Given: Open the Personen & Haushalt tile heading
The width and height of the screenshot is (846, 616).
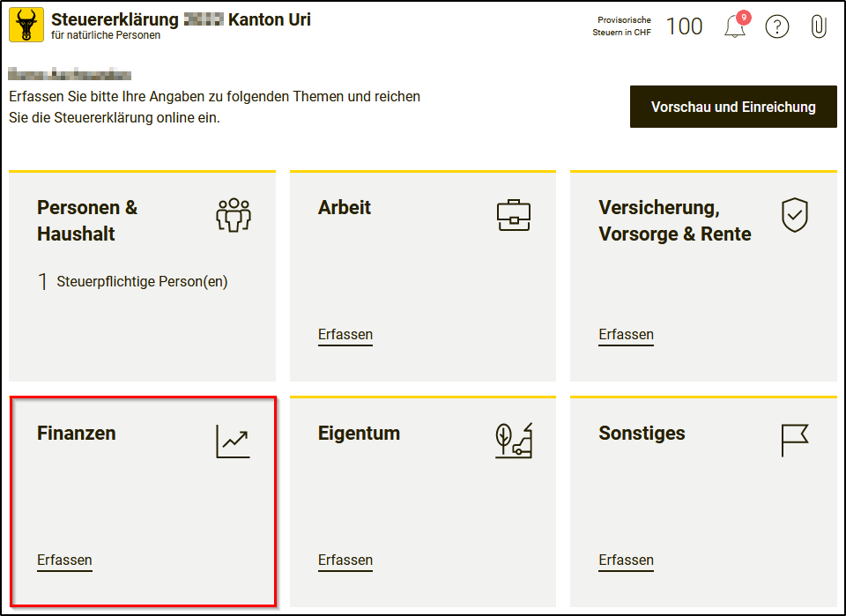Looking at the screenshot, I should (87, 220).
